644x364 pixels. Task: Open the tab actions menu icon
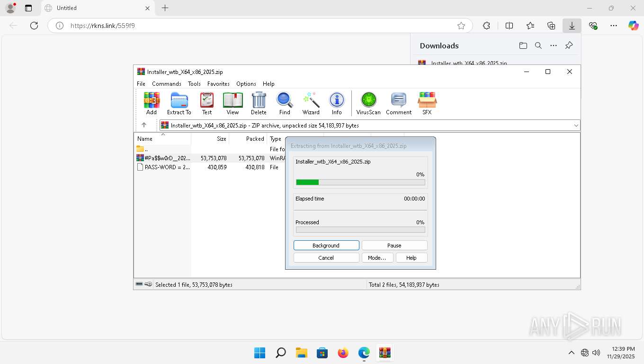pyautogui.click(x=28, y=8)
